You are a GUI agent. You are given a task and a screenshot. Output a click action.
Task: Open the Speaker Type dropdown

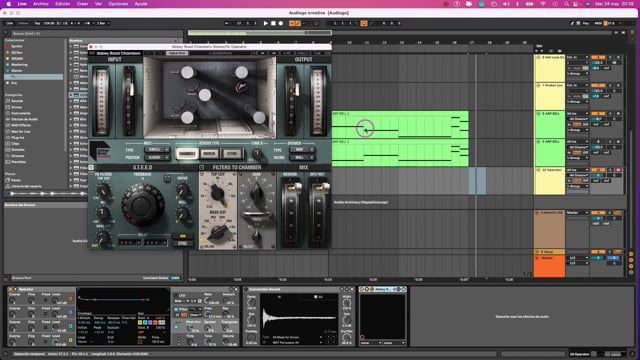tap(302, 150)
